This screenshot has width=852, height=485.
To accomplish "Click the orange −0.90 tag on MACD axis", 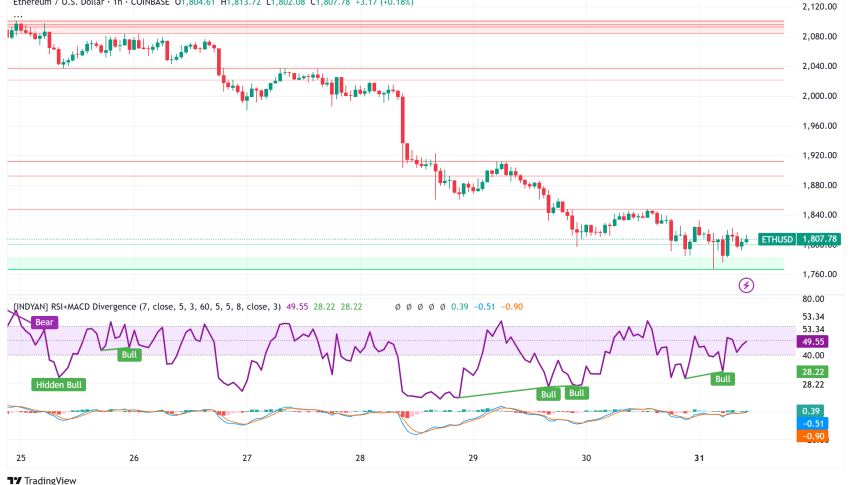I will (813, 436).
